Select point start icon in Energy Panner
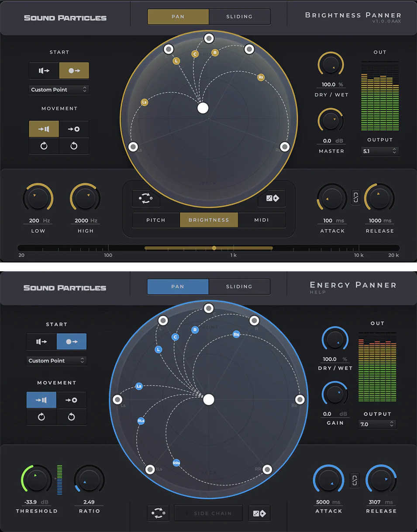 (x=72, y=342)
